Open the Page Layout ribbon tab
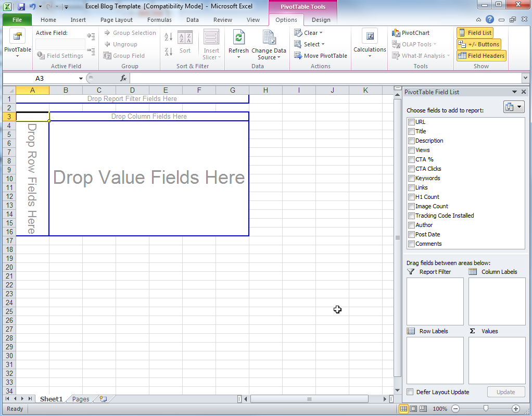The image size is (532, 416). [x=117, y=20]
